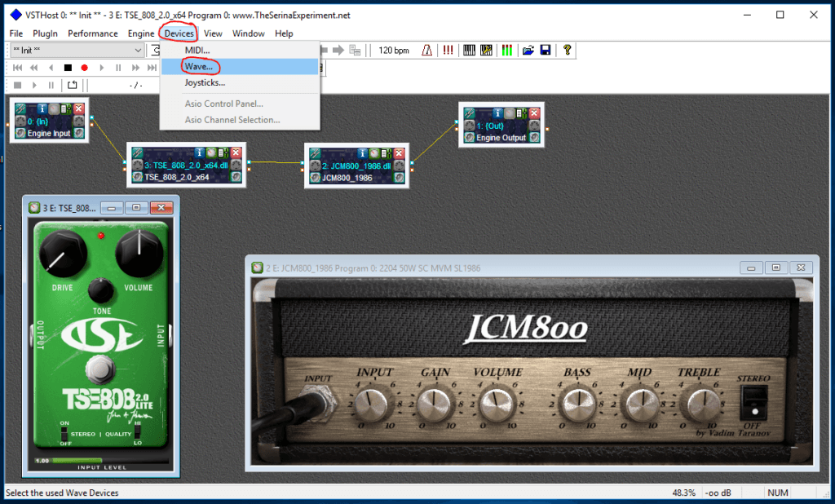835x504 pixels.
Task: Skip to start with the rewind-to-beginning button
Action: click(17, 68)
